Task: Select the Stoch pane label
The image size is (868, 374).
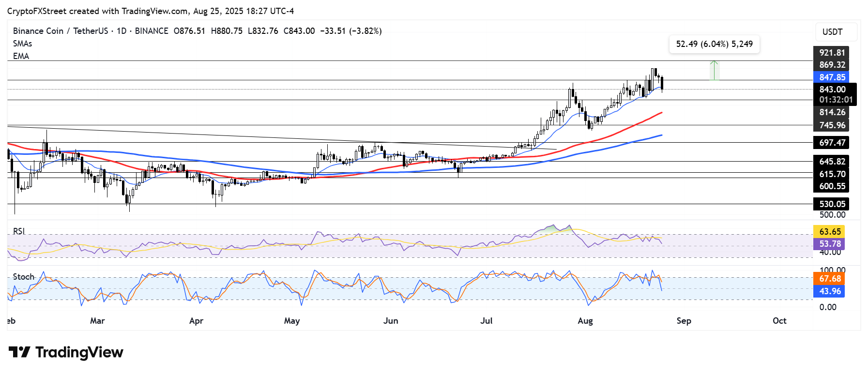Action: coord(23,277)
